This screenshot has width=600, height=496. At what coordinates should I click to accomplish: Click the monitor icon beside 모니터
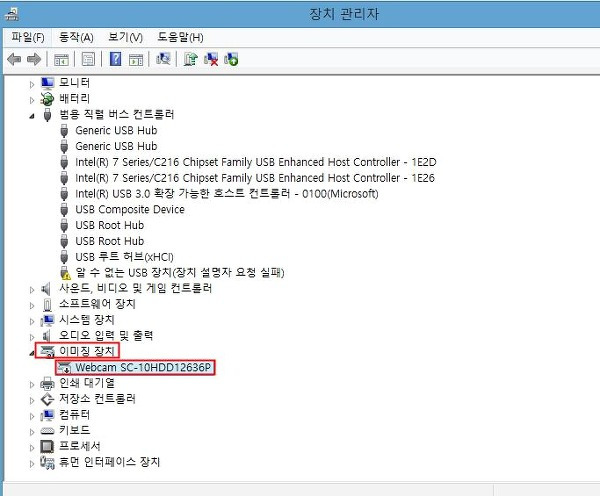tap(47, 83)
